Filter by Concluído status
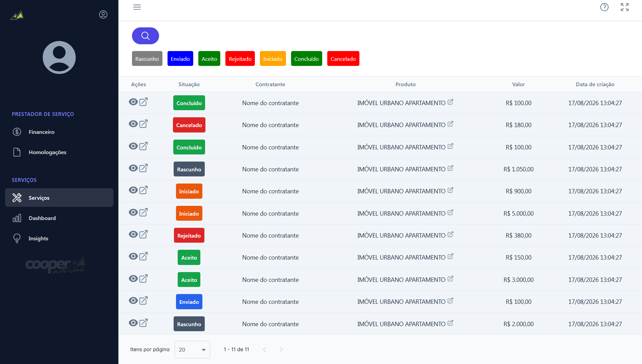This screenshot has height=364, width=642. tap(307, 59)
